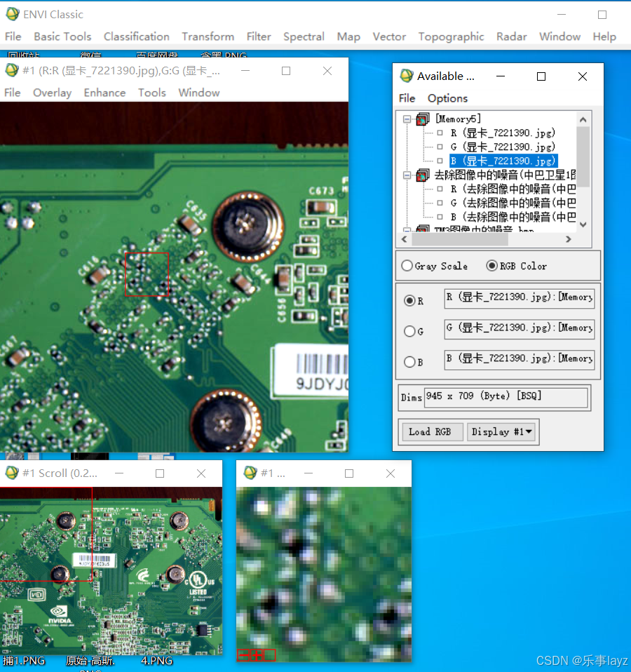Open the Vector menu
631x672 pixels.
tap(389, 37)
